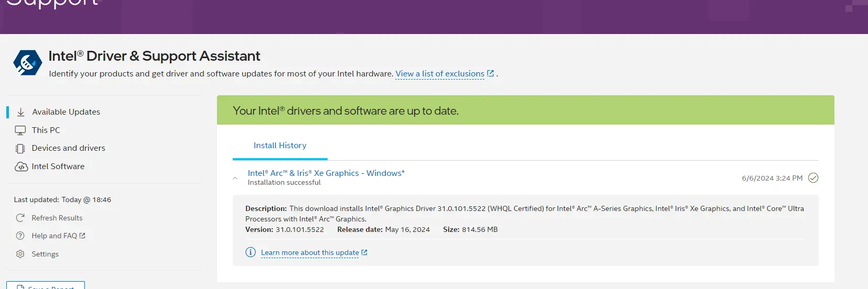
Task: Open View a list of exclusions link
Action: [x=440, y=74]
